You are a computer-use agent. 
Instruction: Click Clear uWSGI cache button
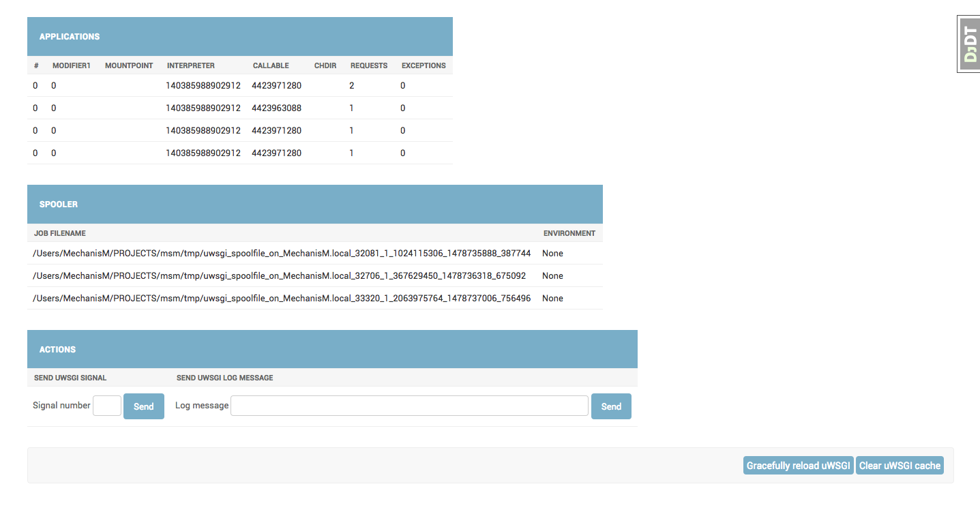(900, 466)
